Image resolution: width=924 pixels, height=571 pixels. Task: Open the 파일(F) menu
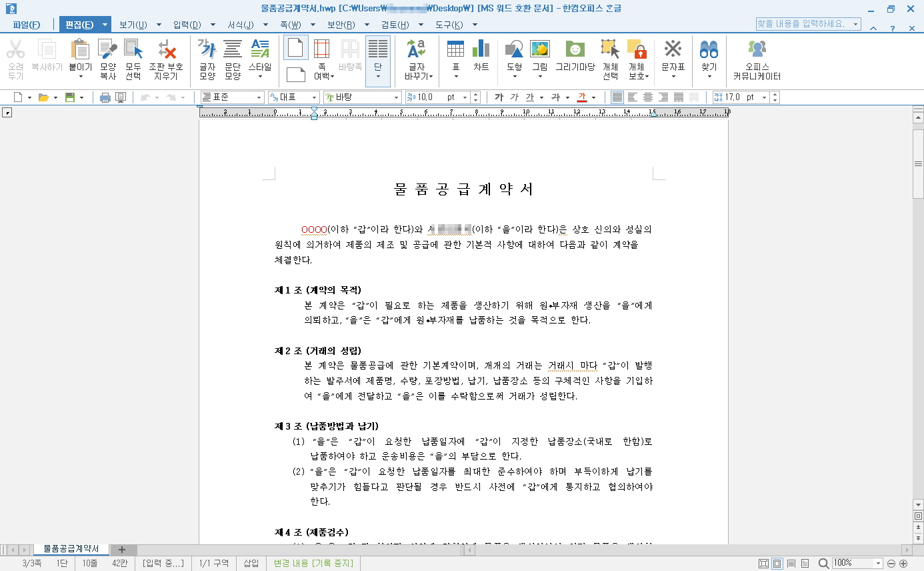[26, 25]
